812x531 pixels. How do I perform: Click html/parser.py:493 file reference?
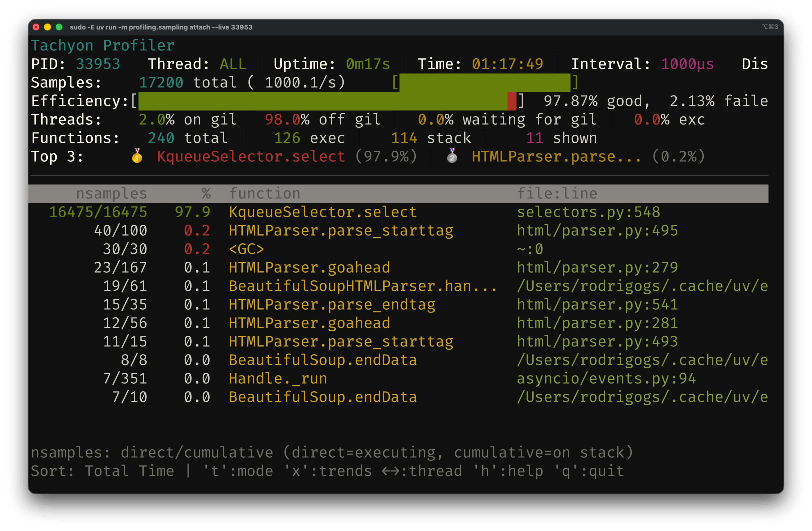pyautogui.click(x=597, y=341)
